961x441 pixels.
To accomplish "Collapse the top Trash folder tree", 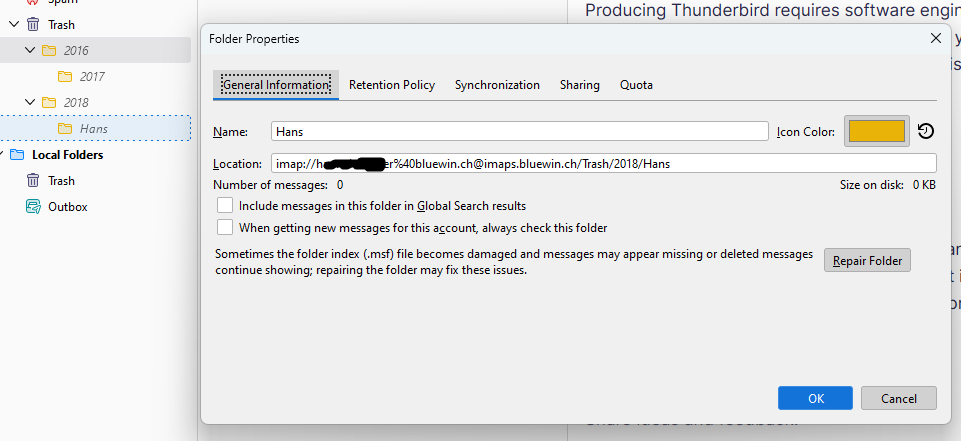I will (14, 24).
